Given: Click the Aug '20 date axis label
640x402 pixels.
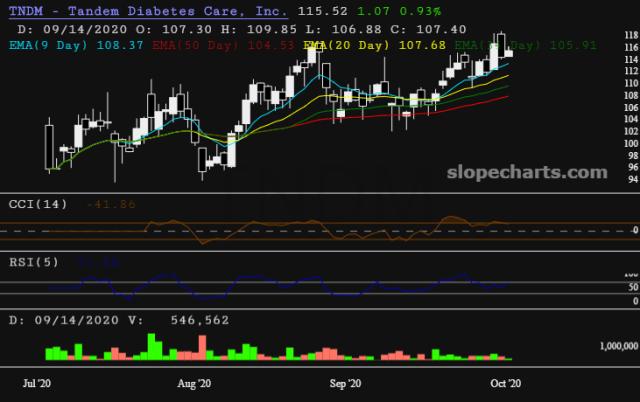Looking at the screenshot, I should [192, 382].
